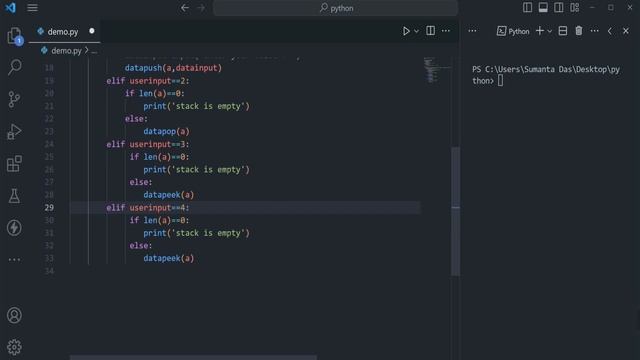
Task: Open the Source Control view
Action: (x=14, y=99)
